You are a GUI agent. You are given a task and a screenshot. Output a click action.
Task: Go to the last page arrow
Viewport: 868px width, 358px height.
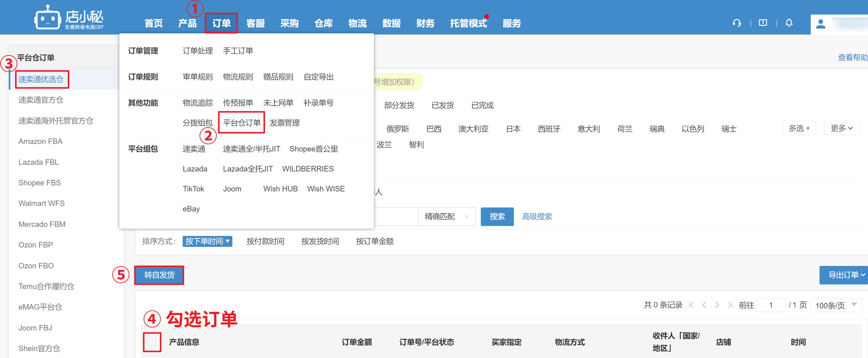tap(730, 305)
